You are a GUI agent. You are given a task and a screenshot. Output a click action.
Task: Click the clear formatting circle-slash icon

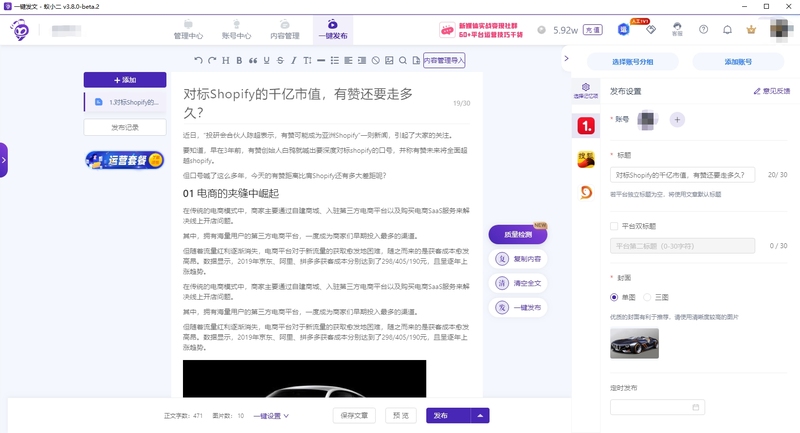coord(376,60)
